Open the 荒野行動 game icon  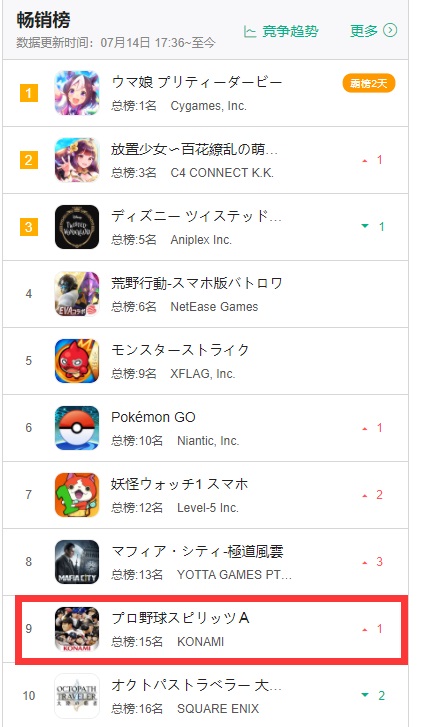click(x=77, y=294)
